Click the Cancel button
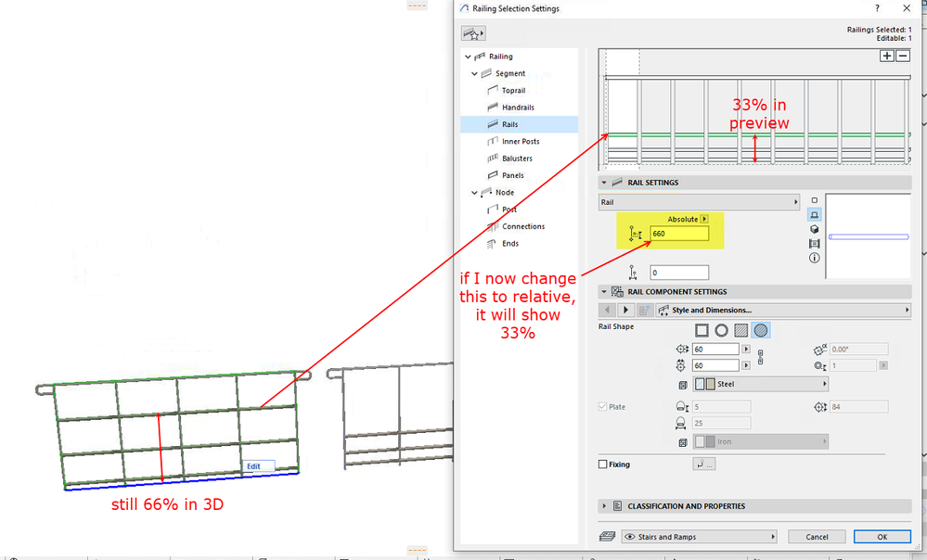This screenshot has width=927, height=560. tap(817, 537)
